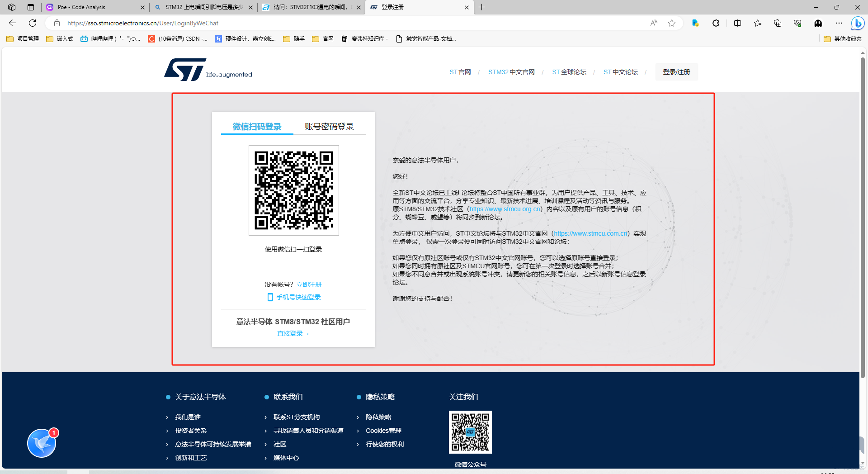Click the 手机号快速登录 link
The width and height of the screenshot is (868, 474).
pos(298,297)
